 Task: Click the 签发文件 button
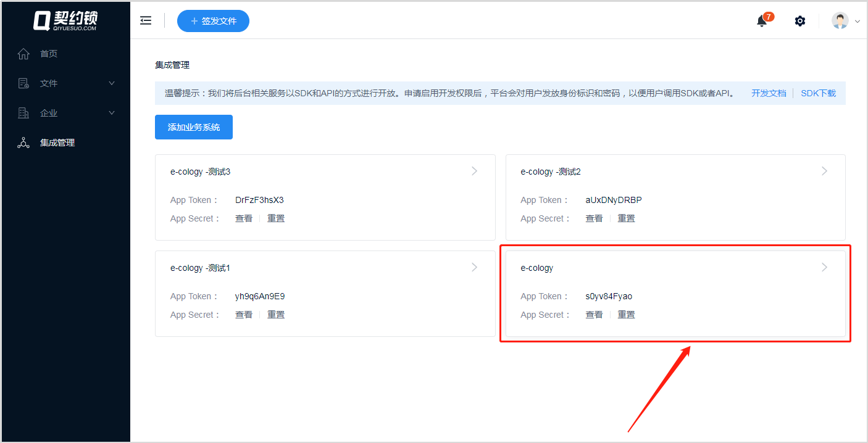pyautogui.click(x=213, y=21)
